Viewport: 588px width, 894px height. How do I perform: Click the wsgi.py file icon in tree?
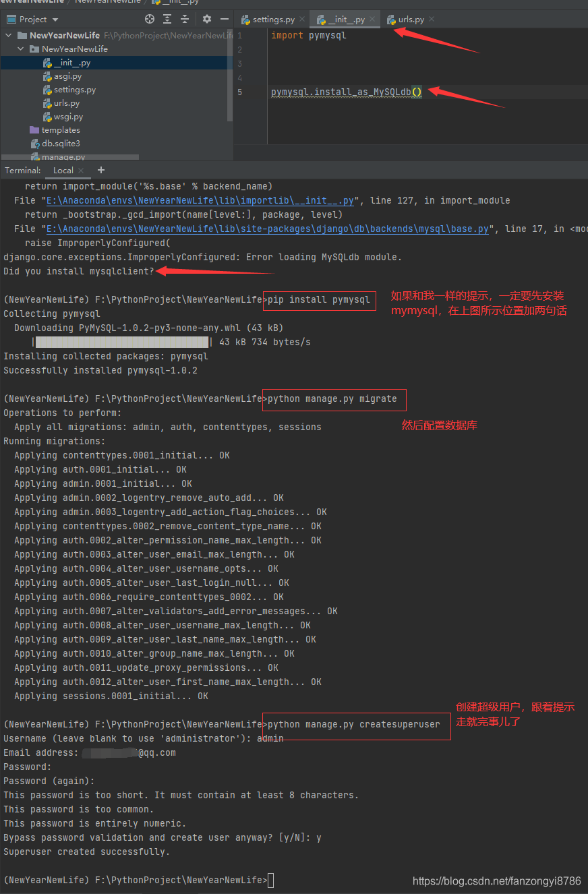point(47,117)
